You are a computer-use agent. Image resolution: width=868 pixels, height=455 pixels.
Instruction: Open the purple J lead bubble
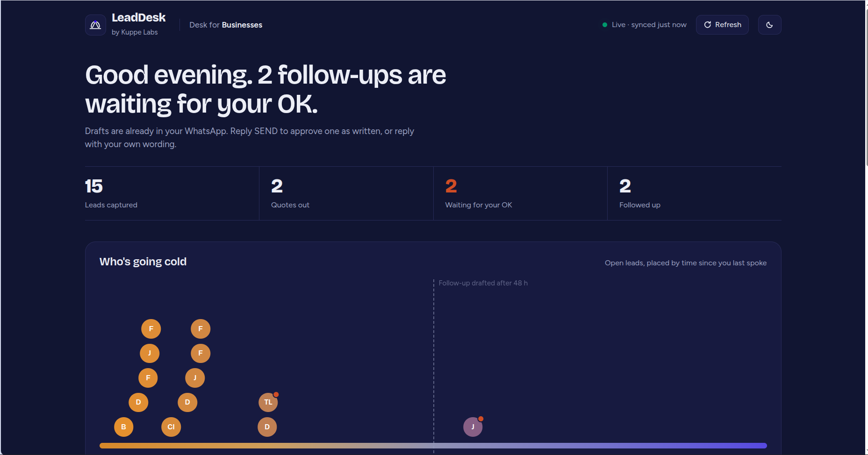click(473, 427)
